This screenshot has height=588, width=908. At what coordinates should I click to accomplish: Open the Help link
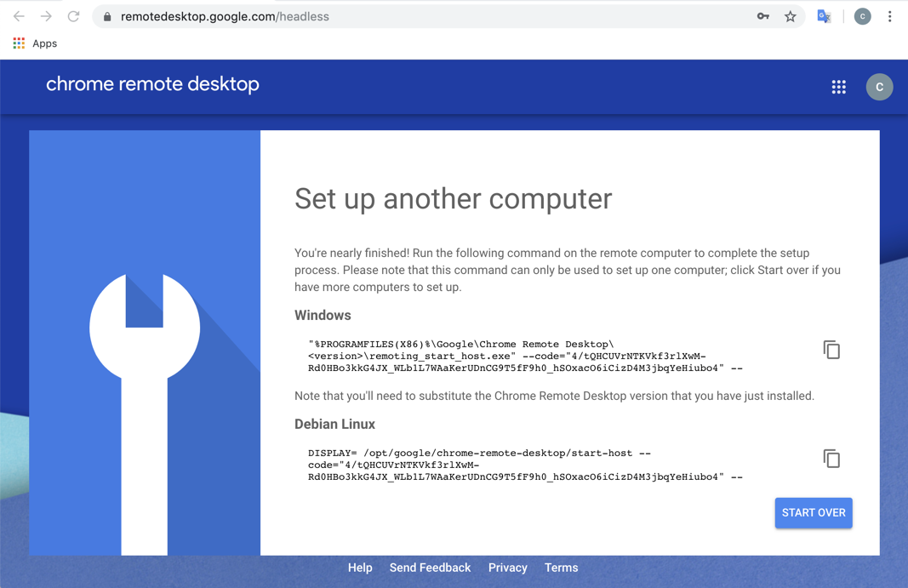point(360,568)
